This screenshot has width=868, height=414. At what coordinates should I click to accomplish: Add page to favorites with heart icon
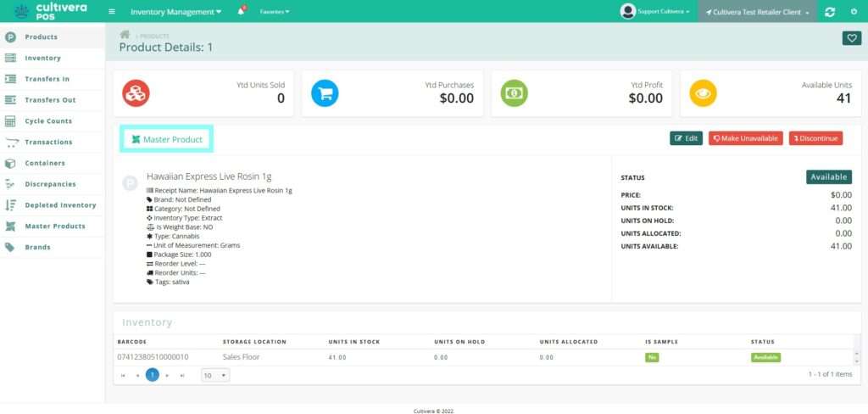point(851,38)
